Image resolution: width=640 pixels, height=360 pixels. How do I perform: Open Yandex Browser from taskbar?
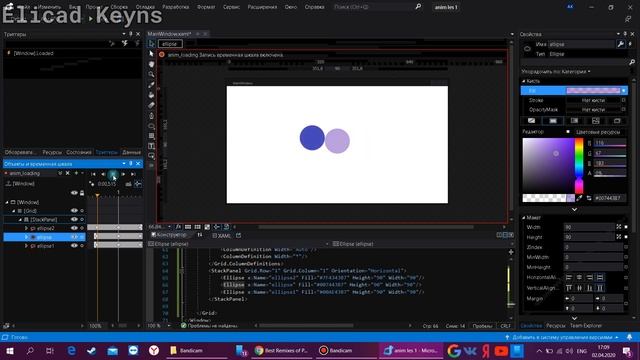153,350
